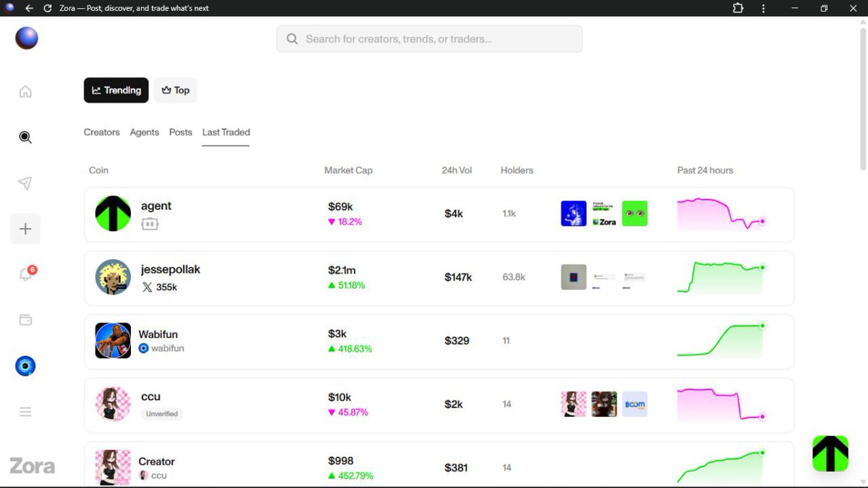868x488 pixels.
Task: Click the $2.1m market cap value
Action: pyautogui.click(x=341, y=270)
